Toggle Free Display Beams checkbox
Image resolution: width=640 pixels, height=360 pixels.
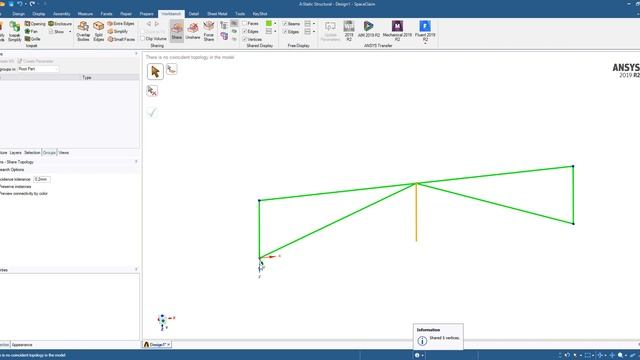coord(285,24)
